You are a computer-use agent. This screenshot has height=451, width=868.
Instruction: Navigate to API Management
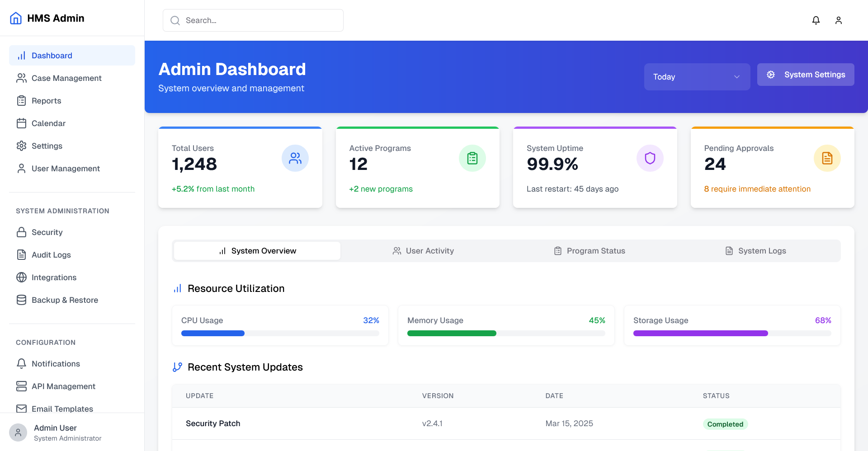(x=63, y=386)
